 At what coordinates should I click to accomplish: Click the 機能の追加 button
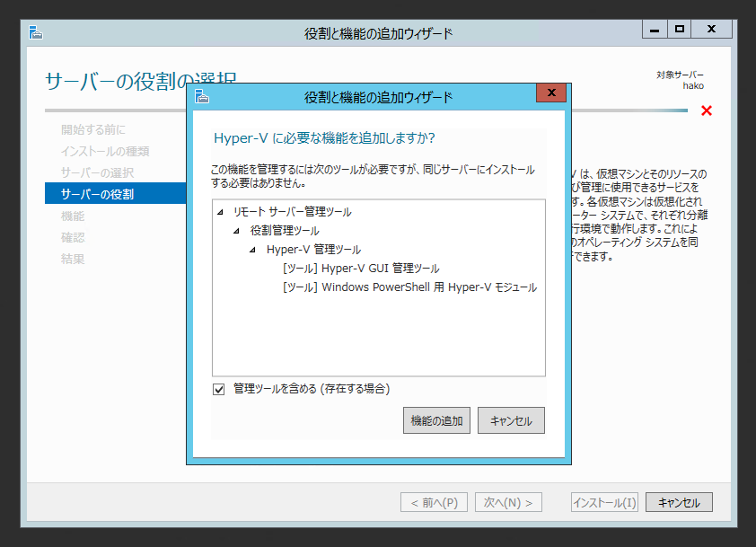(437, 420)
